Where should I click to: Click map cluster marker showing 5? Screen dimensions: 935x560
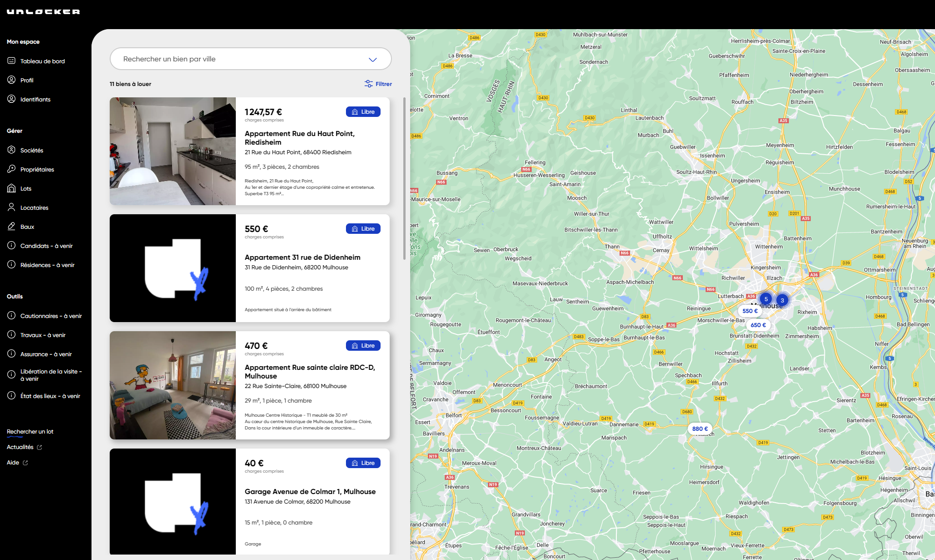tap(766, 299)
